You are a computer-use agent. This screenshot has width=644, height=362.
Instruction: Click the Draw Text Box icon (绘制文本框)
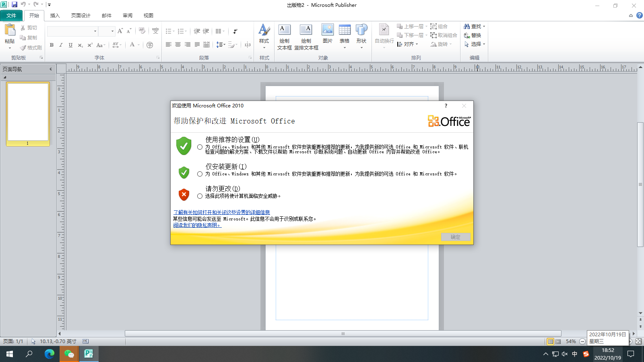(285, 30)
